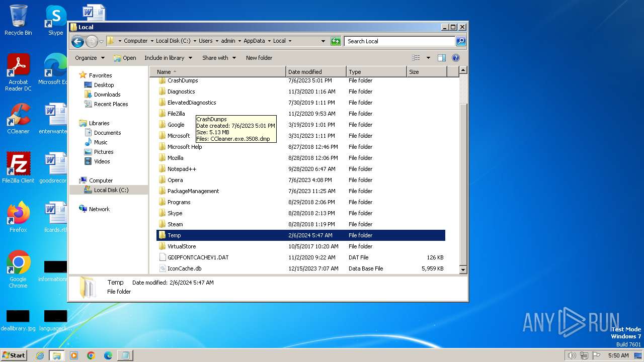
Task: Open Acrobat Reader DC desktop shortcut
Action: pyautogui.click(x=18, y=72)
